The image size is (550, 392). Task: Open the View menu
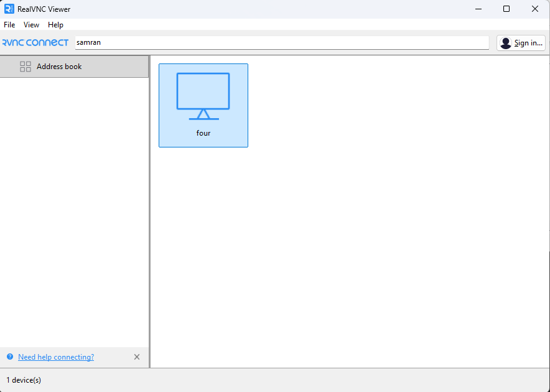point(31,25)
